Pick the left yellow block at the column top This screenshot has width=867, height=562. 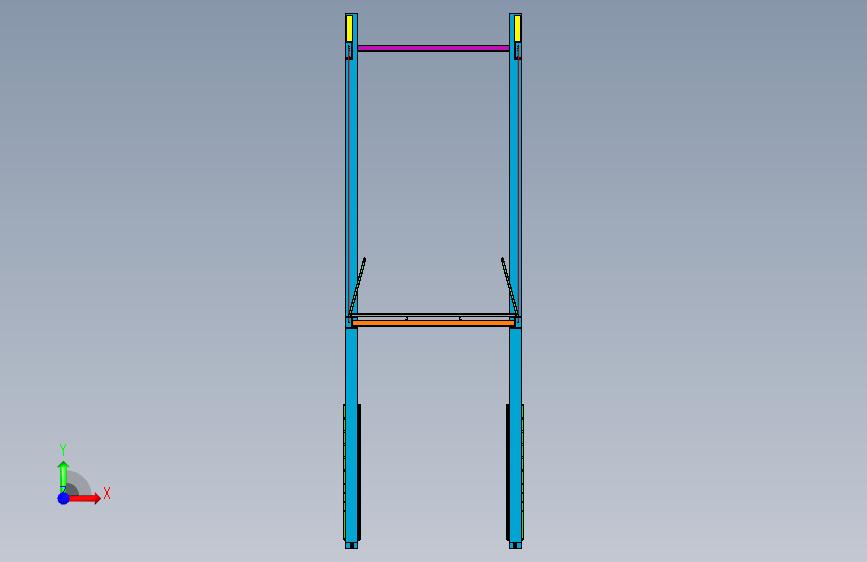[349, 28]
